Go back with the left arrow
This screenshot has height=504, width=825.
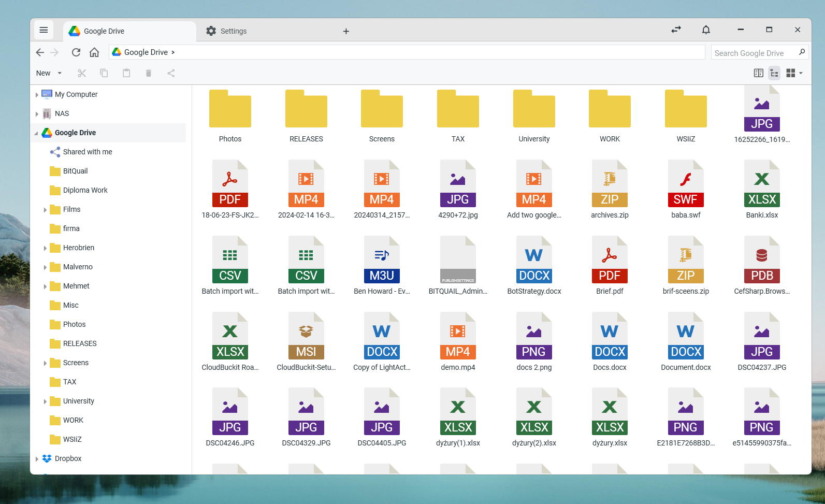point(40,52)
